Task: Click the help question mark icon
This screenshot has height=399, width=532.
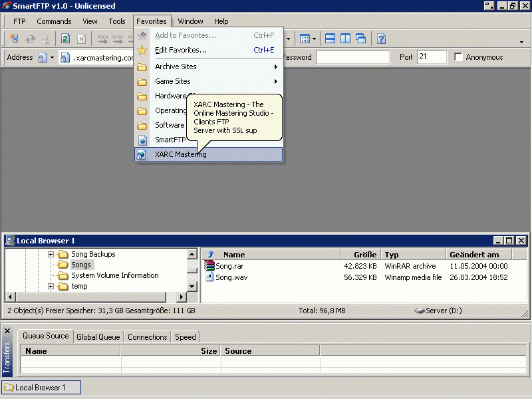Action: tap(381, 39)
